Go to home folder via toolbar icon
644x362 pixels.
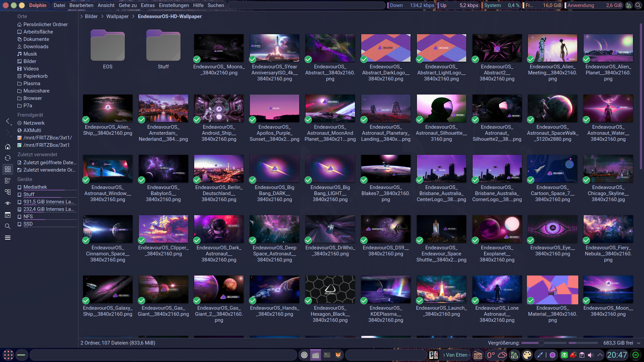[8, 146]
